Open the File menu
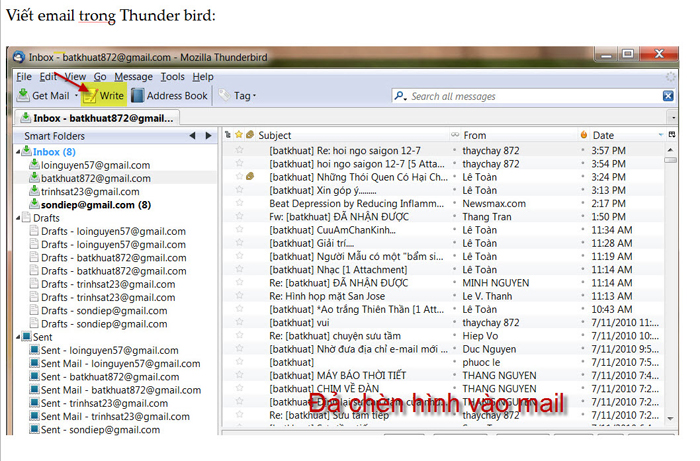The image size is (700, 461). tap(24, 77)
